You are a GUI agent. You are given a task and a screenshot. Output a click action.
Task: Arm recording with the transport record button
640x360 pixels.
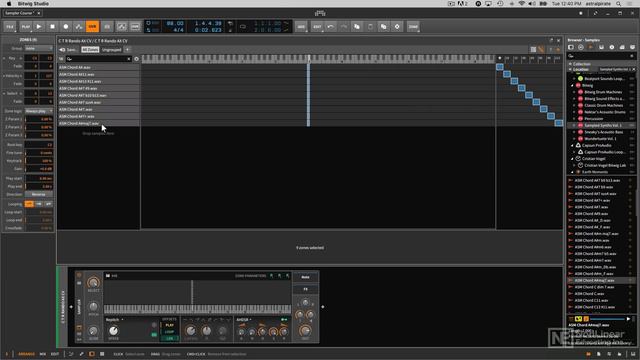coord(66,27)
